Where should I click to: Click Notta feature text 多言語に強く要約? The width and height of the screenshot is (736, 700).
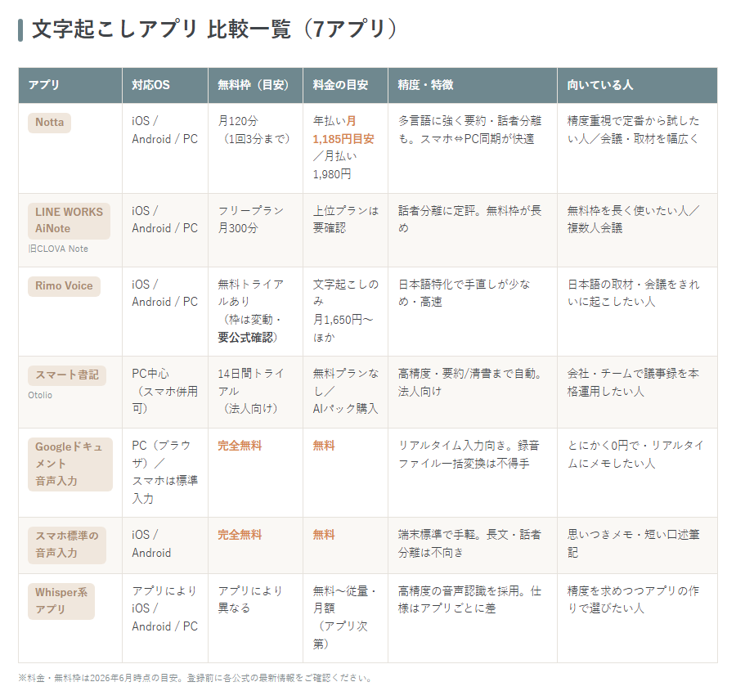click(470, 130)
